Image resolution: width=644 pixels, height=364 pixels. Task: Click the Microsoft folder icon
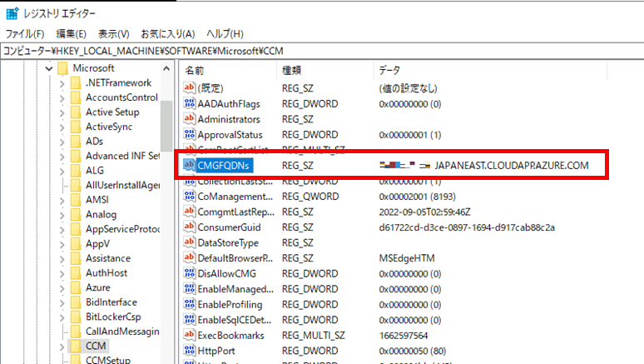(63, 68)
